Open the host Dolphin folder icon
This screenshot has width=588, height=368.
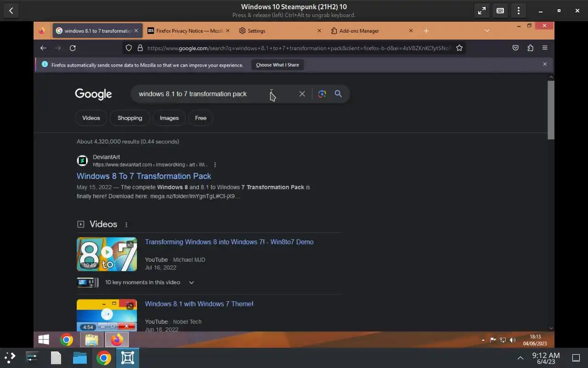(x=80, y=357)
